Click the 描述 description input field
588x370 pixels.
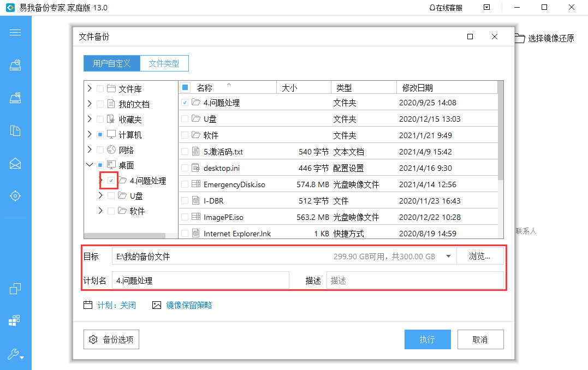(415, 280)
